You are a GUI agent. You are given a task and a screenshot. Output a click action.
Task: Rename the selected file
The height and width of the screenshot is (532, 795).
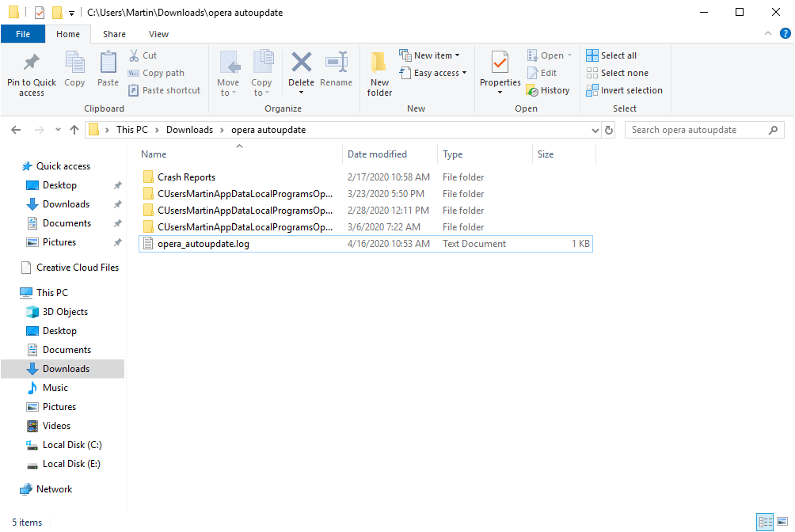(x=337, y=70)
